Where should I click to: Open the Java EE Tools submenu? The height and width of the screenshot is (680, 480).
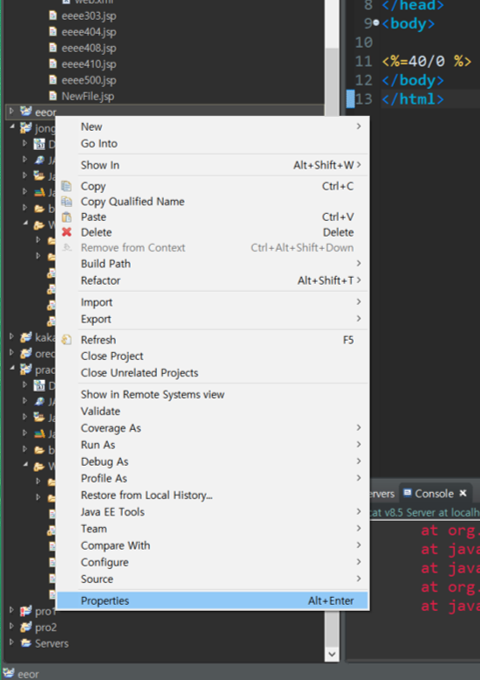click(x=212, y=512)
